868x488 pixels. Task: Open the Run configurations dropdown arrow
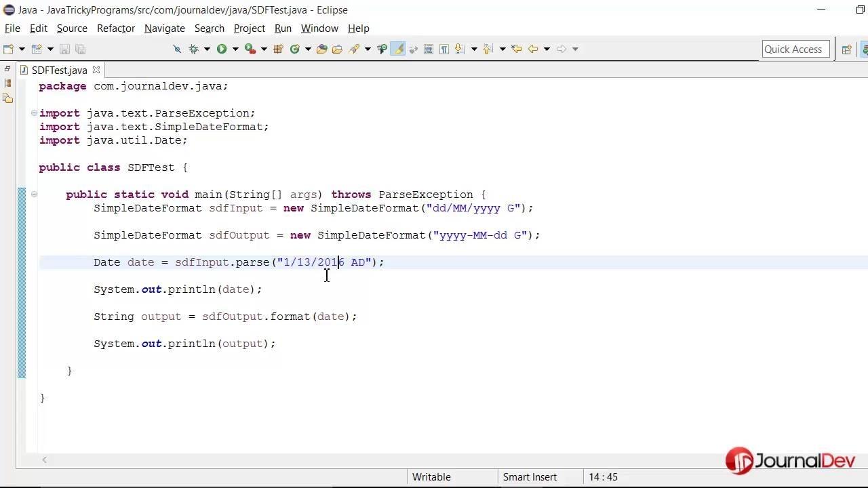coord(235,49)
